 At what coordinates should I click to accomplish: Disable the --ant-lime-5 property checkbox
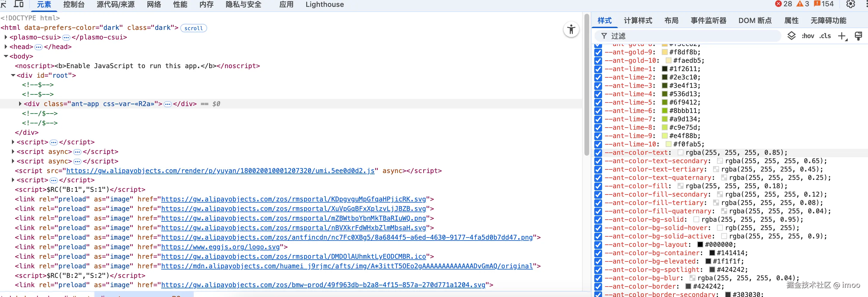click(x=598, y=102)
